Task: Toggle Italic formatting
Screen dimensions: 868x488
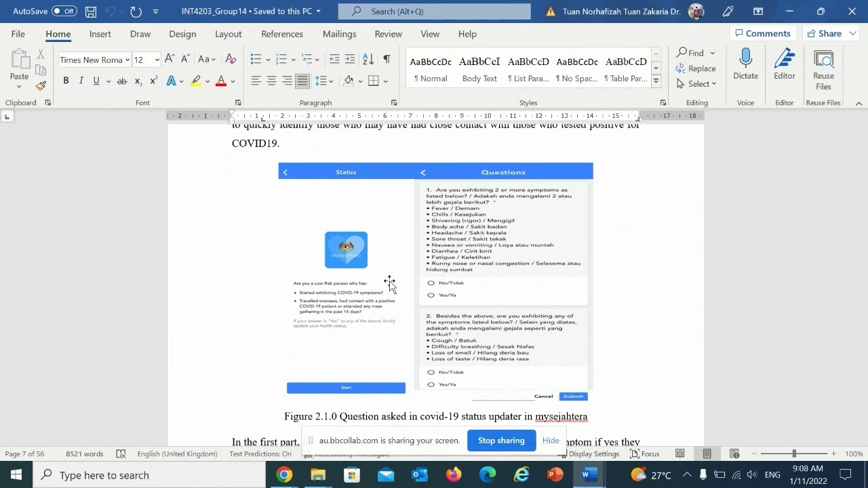Action: (x=81, y=81)
